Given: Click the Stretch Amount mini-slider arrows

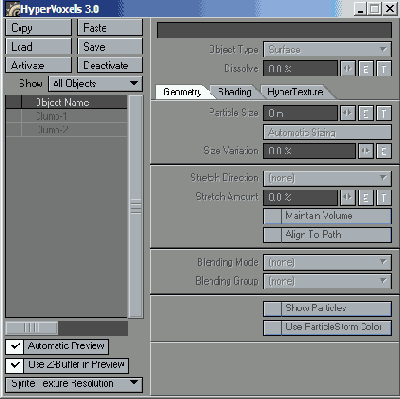Looking at the screenshot, I should [x=348, y=197].
